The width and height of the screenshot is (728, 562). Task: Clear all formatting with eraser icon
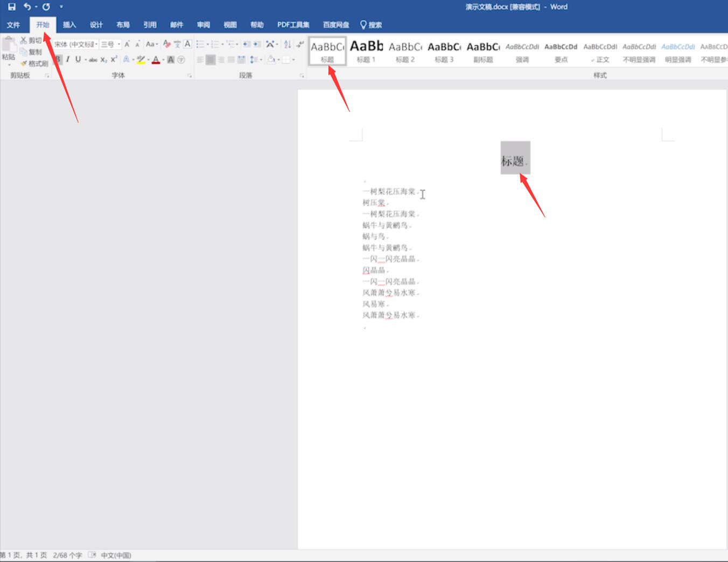click(167, 44)
